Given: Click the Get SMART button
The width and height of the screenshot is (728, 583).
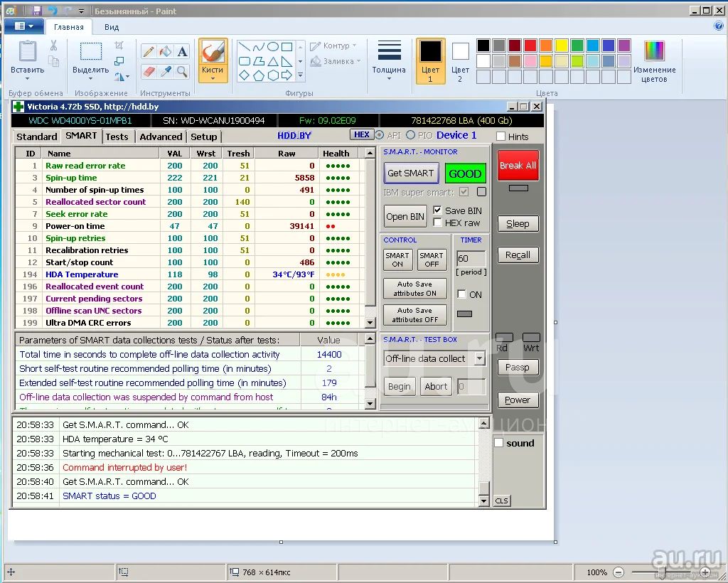Looking at the screenshot, I should (x=411, y=173).
